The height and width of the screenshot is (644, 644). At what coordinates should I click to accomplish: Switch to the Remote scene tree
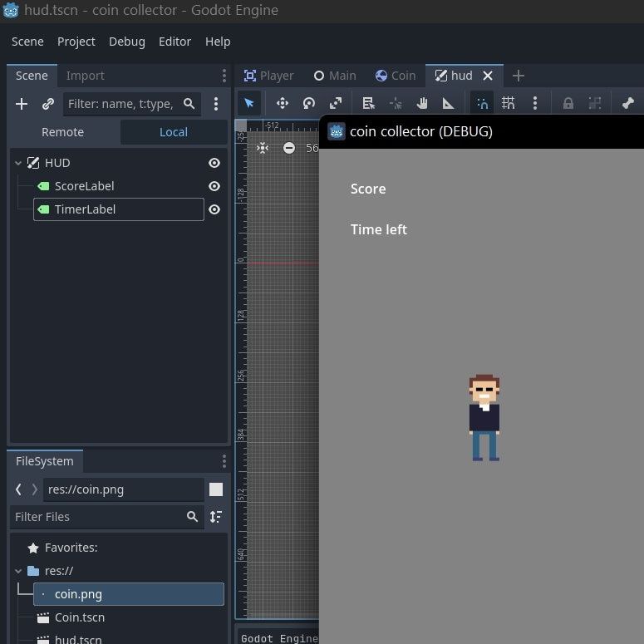[x=63, y=132]
